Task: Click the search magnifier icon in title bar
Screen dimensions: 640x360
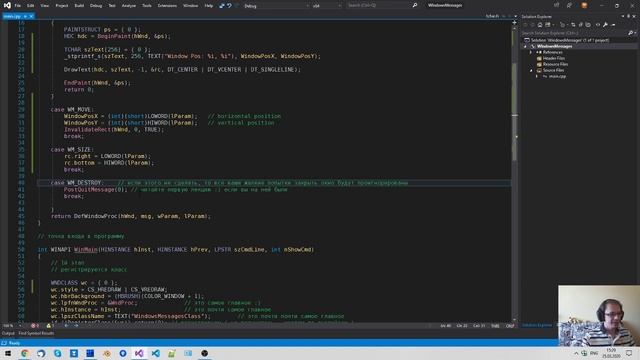Action: click(x=415, y=6)
